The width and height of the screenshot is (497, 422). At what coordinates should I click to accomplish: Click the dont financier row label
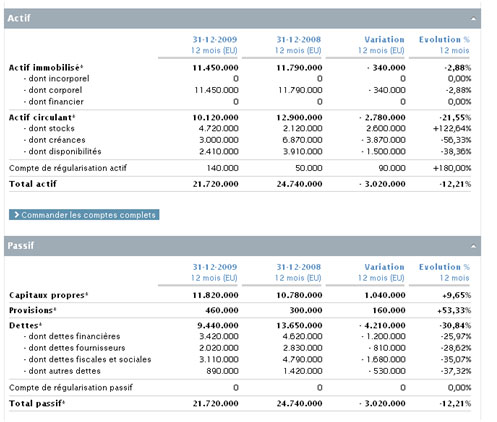tap(53, 102)
